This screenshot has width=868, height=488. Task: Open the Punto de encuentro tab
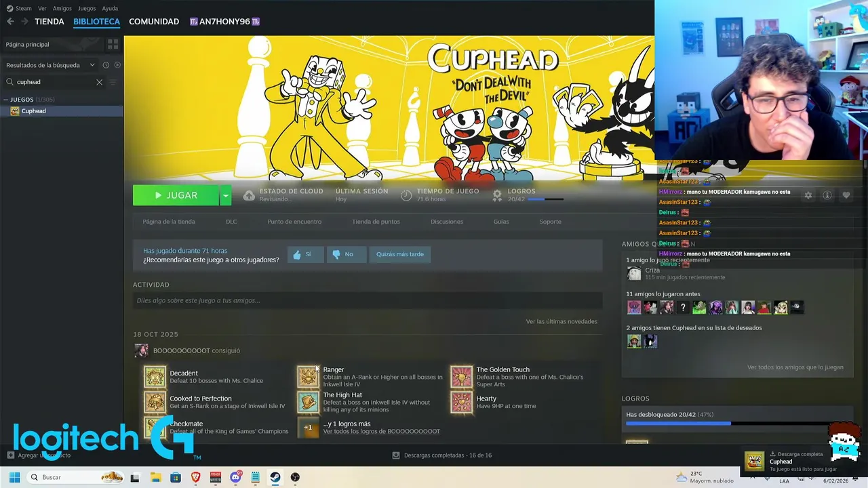294,222
